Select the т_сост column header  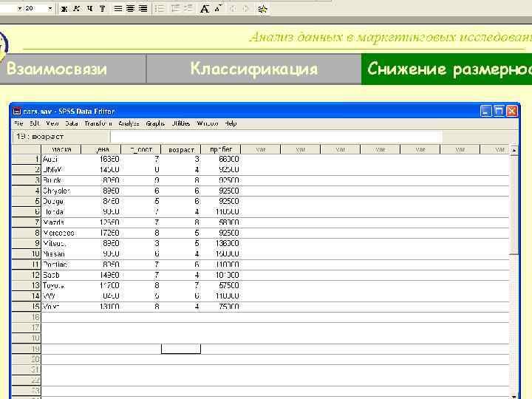[x=141, y=149]
